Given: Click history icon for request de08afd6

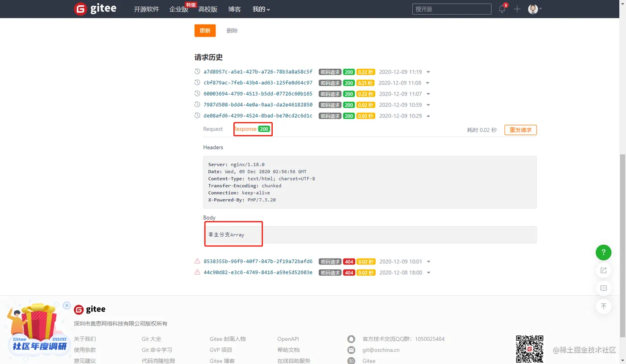Looking at the screenshot, I should pyautogui.click(x=197, y=116).
